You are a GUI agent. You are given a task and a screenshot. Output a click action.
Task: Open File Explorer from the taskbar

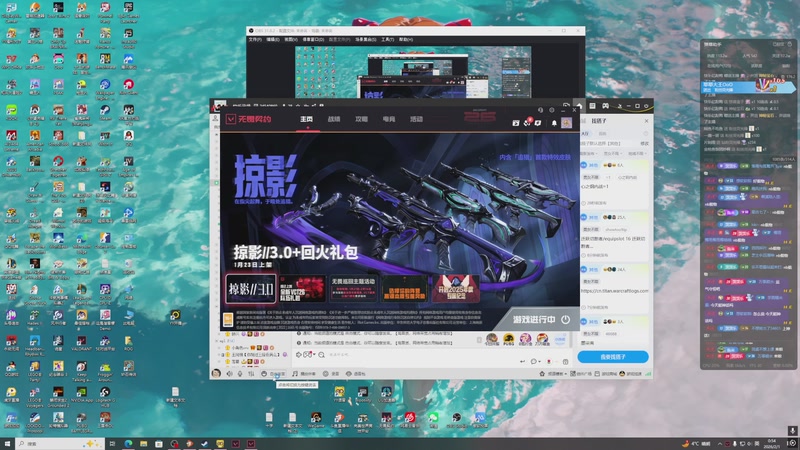[143, 444]
